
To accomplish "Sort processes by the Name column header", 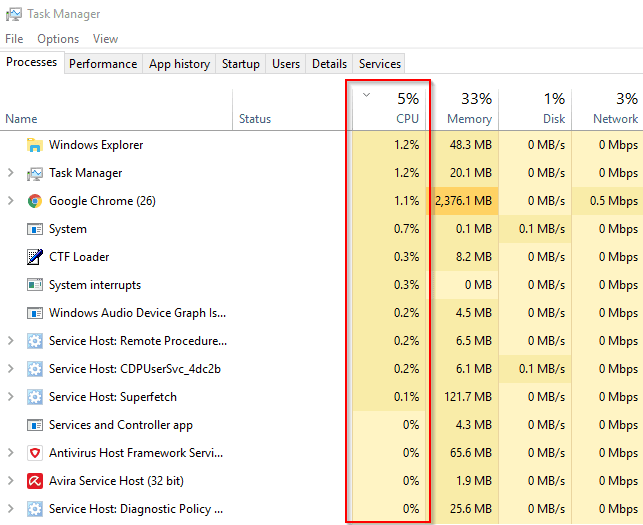I will click(x=22, y=119).
